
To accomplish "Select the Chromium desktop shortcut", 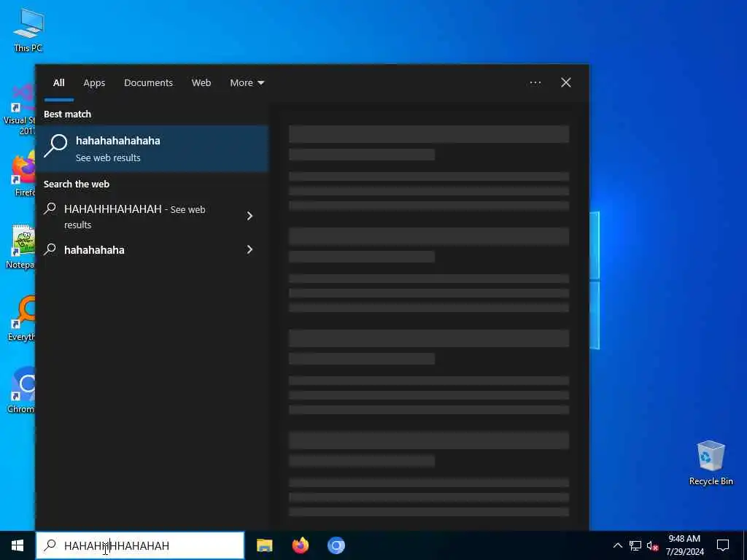I will pos(21,389).
